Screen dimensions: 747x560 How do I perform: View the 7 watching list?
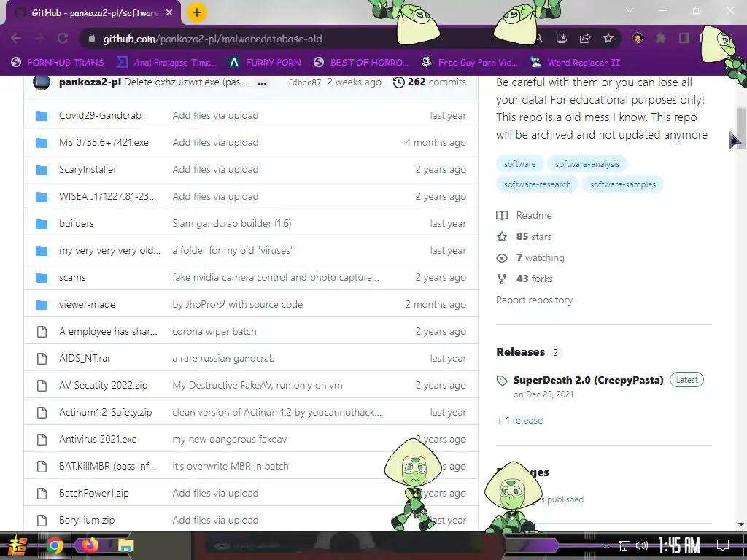click(530, 257)
